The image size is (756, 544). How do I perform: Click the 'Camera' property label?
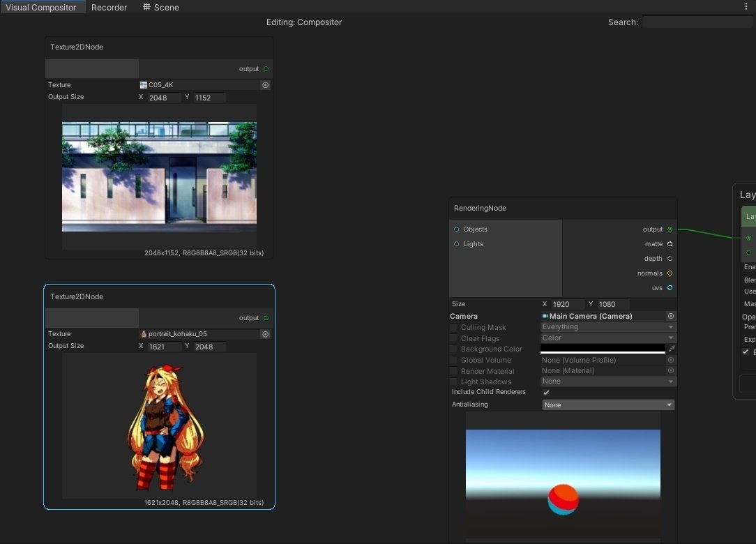pos(463,316)
